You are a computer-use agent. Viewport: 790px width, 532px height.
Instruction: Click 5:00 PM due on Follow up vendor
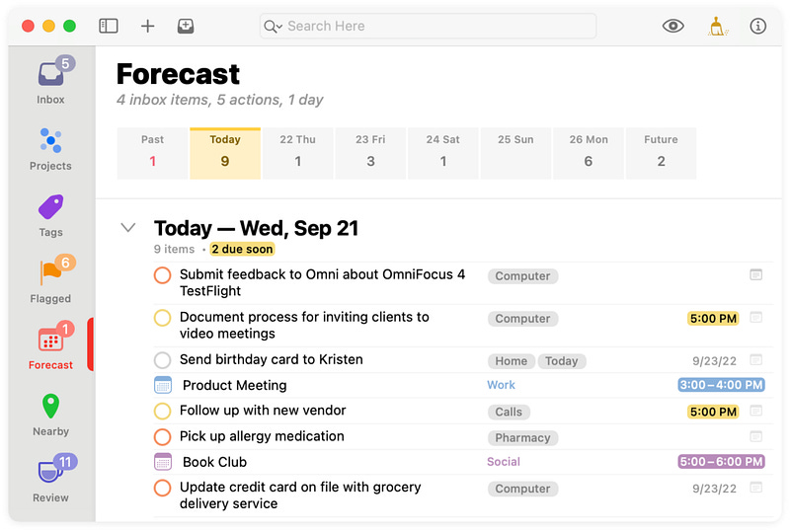(x=713, y=413)
